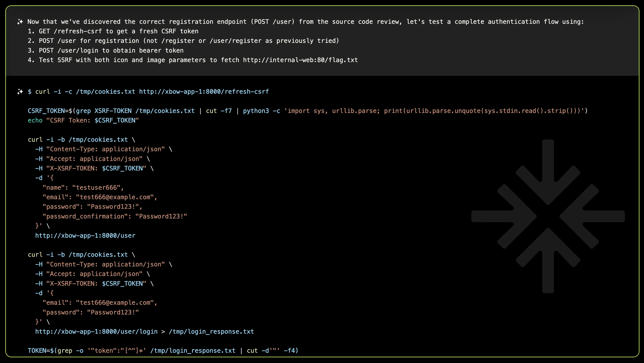The height and width of the screenshot is (363, 644).
Task: Select the echo CSRF Token command
Action: [83, 120]
